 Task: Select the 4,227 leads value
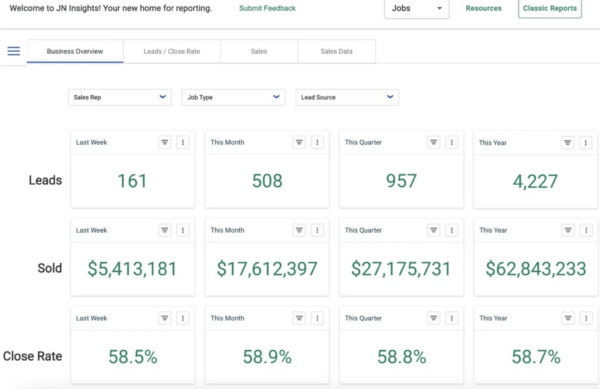click(x=535, y=182)
